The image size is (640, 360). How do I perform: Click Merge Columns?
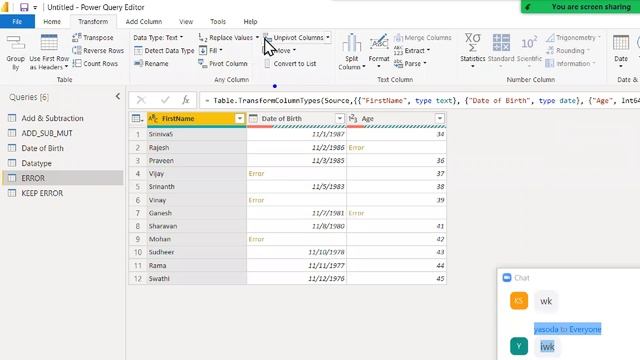423,38
